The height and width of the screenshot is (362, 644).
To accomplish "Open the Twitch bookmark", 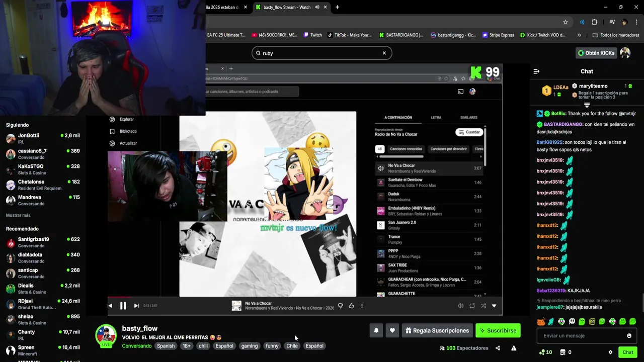I will [x=312, y=35].
